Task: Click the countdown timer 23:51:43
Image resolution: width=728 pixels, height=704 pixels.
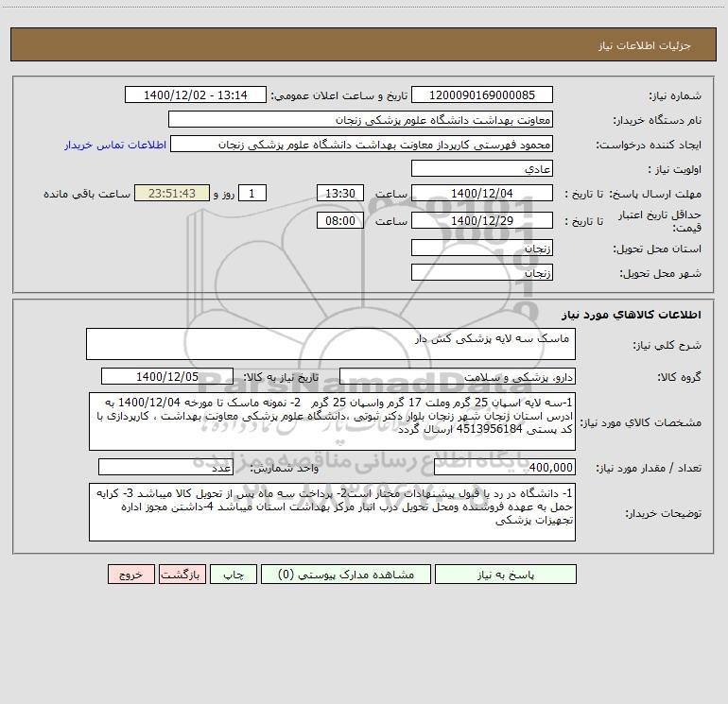Action: pyautogui.click(x=172, y=194)
